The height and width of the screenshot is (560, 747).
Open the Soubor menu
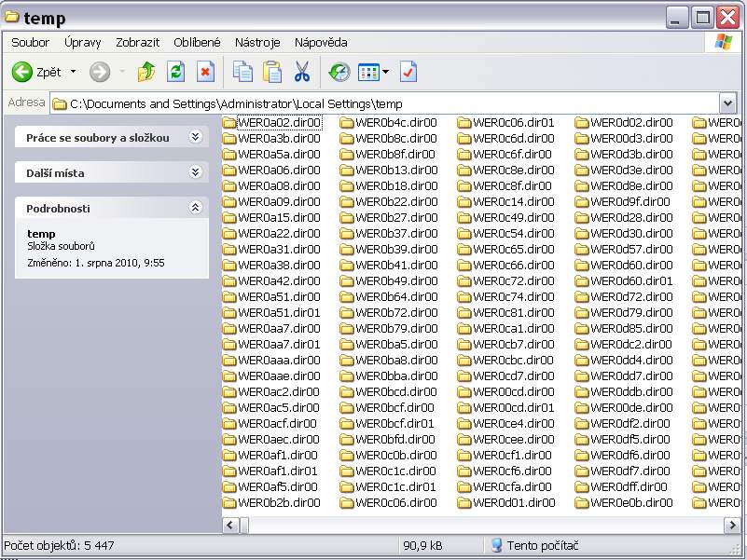30,42
